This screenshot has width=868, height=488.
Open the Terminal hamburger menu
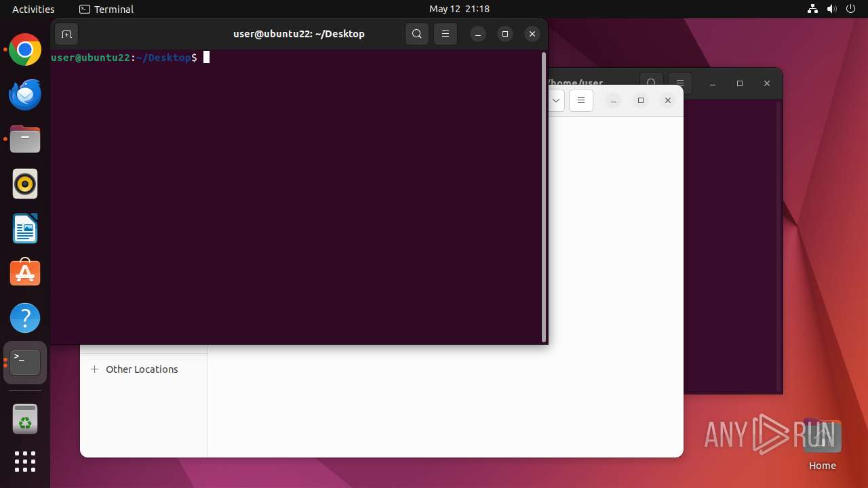coord(446,34)
